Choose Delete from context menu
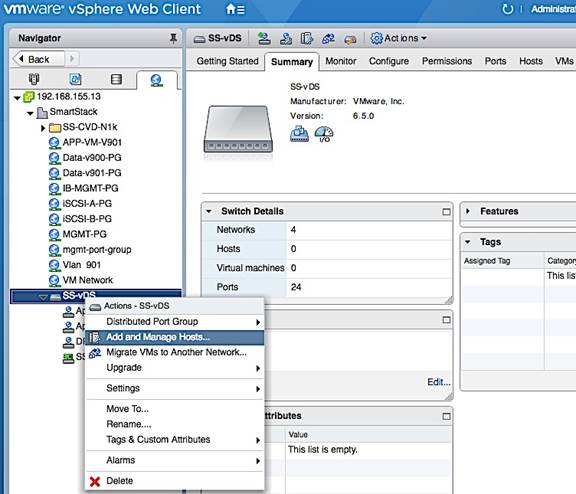Viewport: 576px width, 494px height. coord(175,481)
